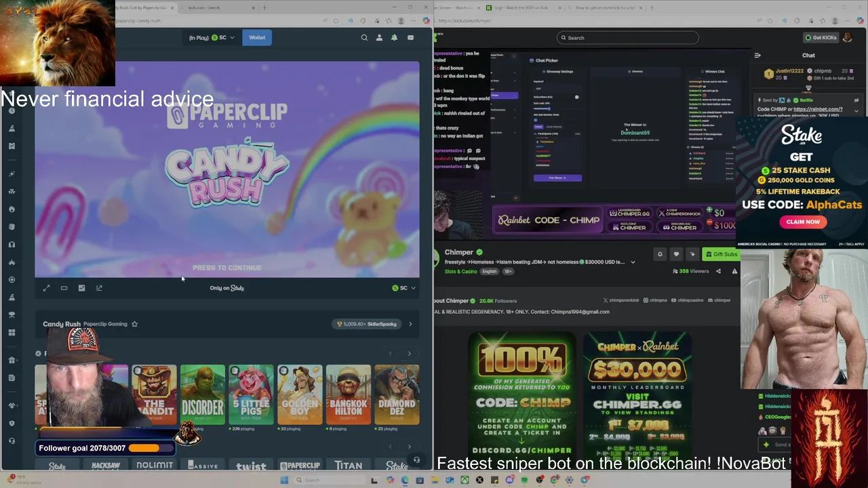This screenshot has width=868, height=488.
Task: Expand Candy Rush info panel chevron
Action: pyautogui.click(x=410, y=324)
